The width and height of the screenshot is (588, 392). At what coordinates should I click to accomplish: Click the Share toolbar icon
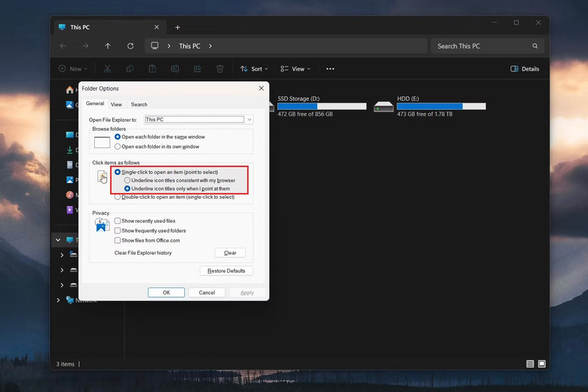[197, 69]
